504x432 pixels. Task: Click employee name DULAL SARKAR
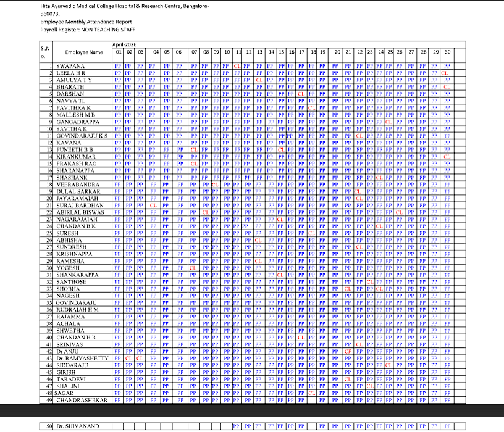click(78, 191)
